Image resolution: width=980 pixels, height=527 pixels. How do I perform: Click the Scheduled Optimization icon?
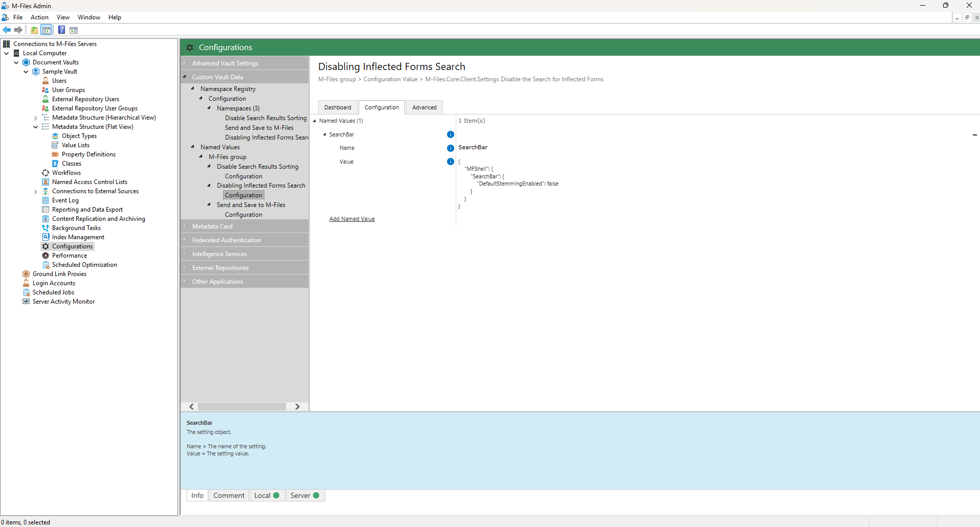(x=46, y=265)
